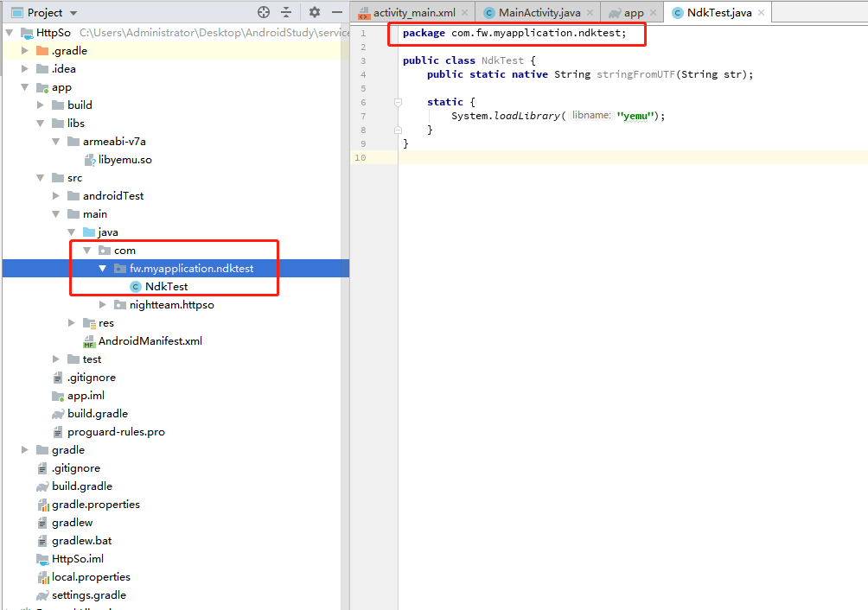This screenshot has width=868, height=610.
Task: Select the libyemu.so file icon
Action: click(x=90, y=160)
